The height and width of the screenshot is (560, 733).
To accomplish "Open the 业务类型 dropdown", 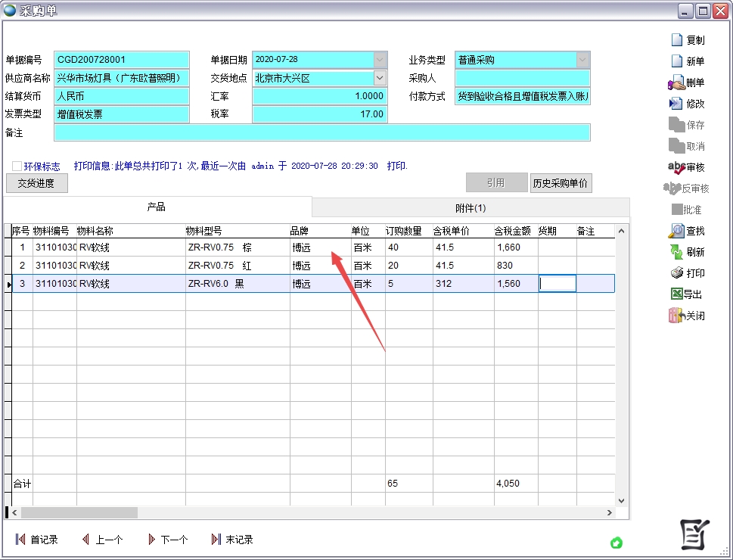I will tap(582, 60).
